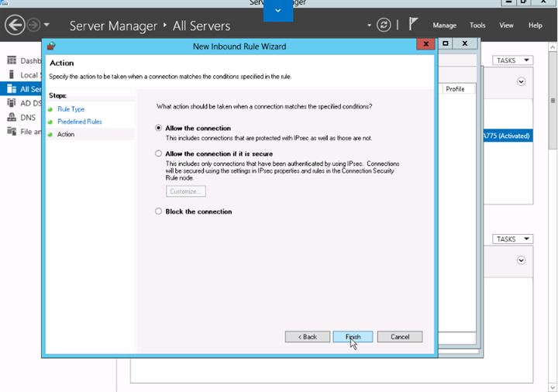
Task: Click the Server Manager vertical scrollbar
Action: (553, 100)
